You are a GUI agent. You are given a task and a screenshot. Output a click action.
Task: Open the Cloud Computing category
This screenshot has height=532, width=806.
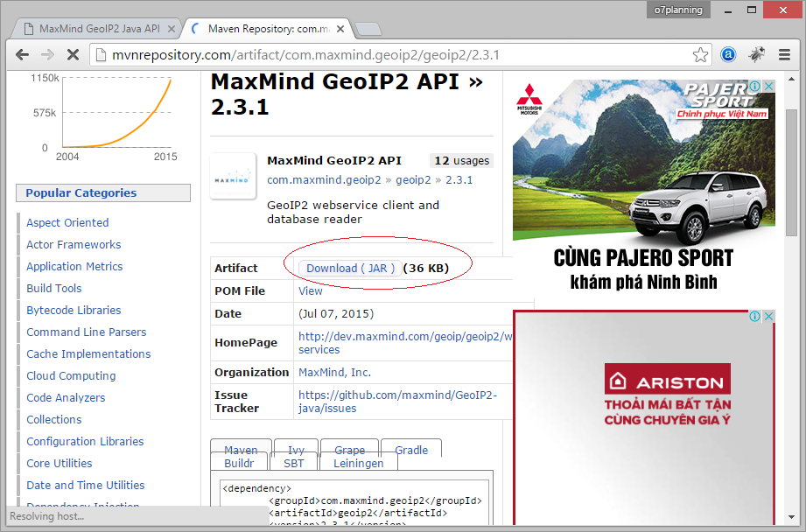[x=71, y=375]
